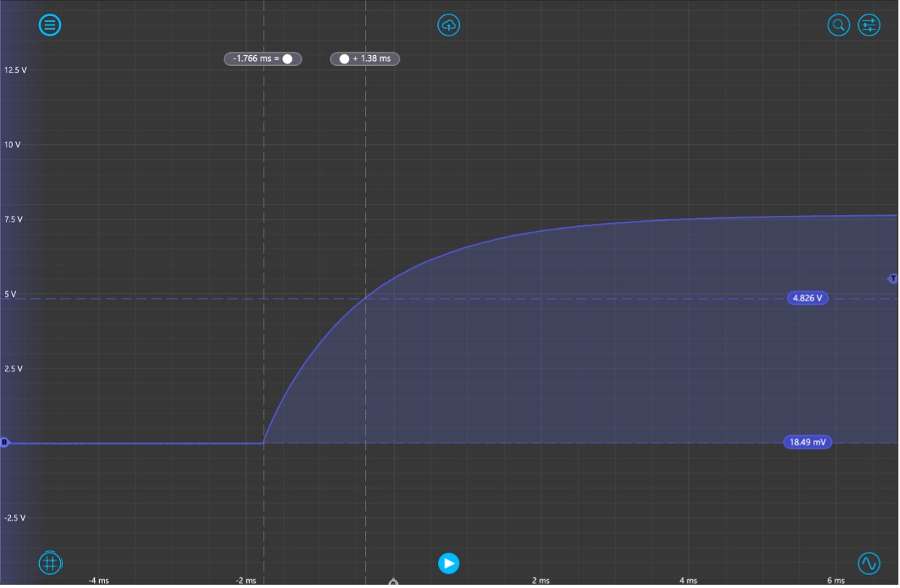The height and width of the screenshot is (588, 900).
Task: Open the sine waveform generator icon
Action: point(869,563)
